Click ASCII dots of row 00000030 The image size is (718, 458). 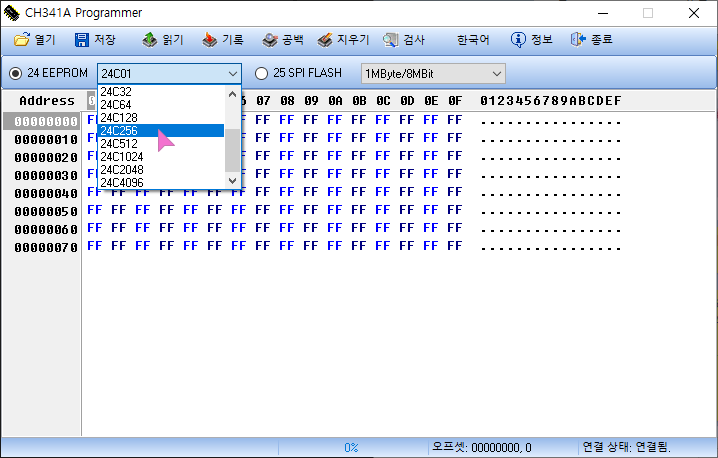tap(551, 176)
